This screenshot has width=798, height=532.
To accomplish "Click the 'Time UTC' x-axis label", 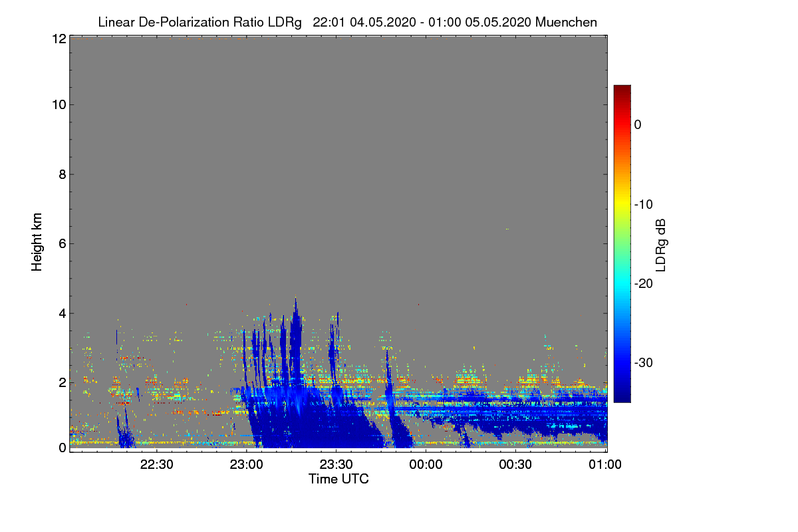I will coord(338,479).
